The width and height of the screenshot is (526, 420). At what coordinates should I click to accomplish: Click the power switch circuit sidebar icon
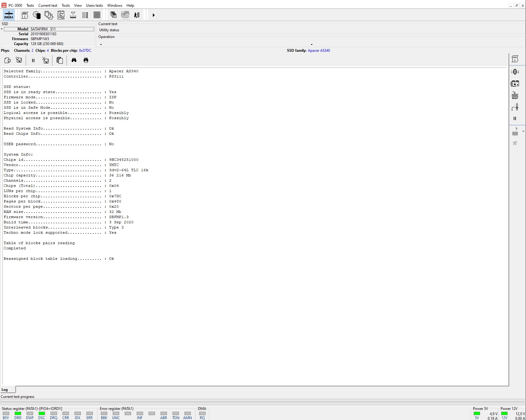click(515, 107)
